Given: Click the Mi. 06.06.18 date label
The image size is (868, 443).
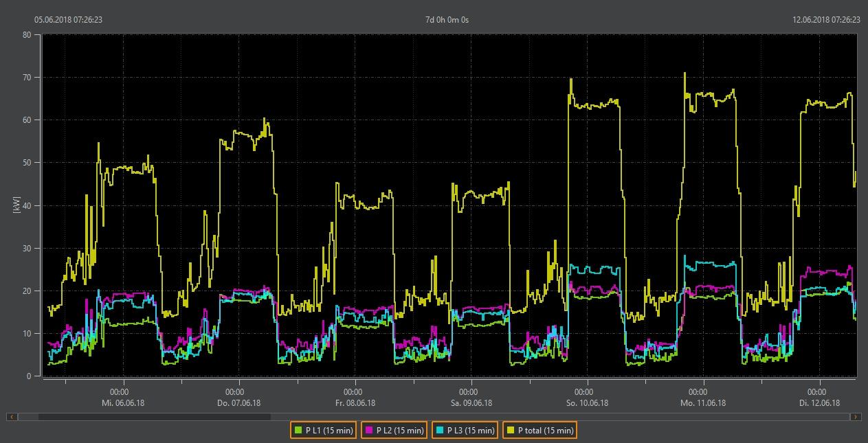Looking at the screenshot, I should pyautogui.click(x=124, y=403).
